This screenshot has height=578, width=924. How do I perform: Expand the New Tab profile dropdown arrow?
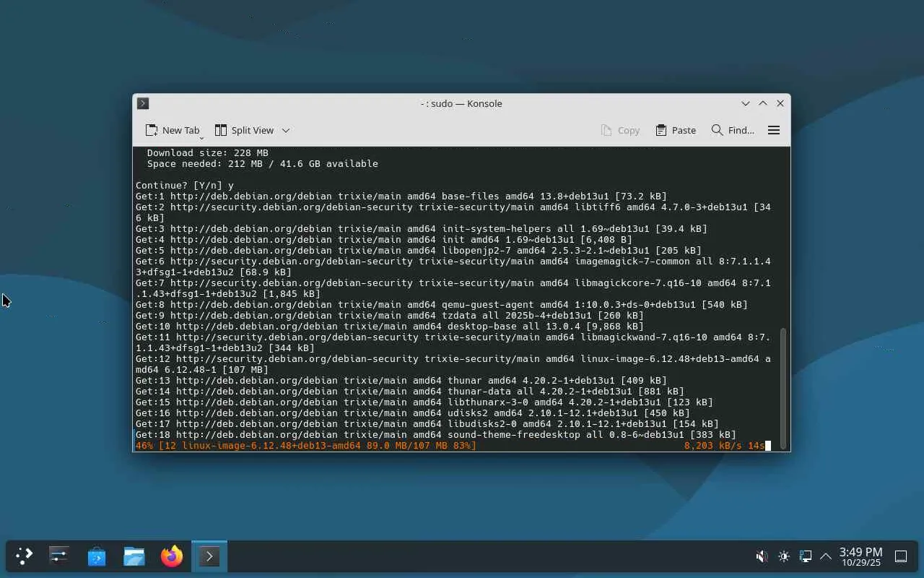pos(202,137)
